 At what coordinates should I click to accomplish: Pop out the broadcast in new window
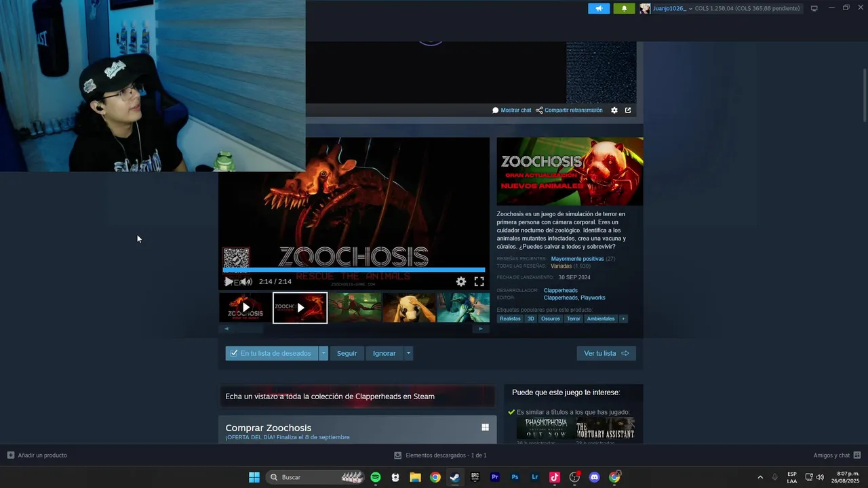point(628,110)
